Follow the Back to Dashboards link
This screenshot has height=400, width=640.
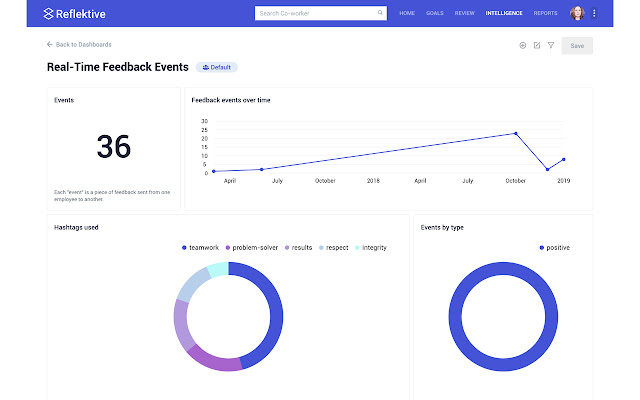coord(83,45)
